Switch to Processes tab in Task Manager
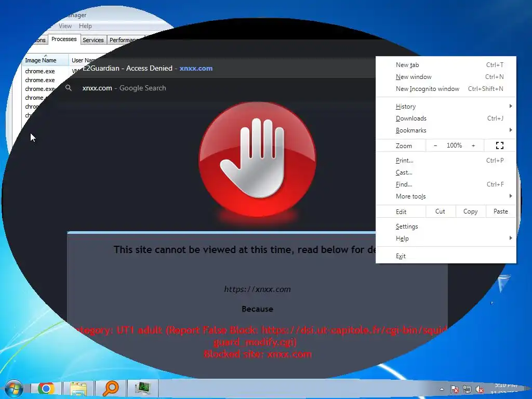 64,39
